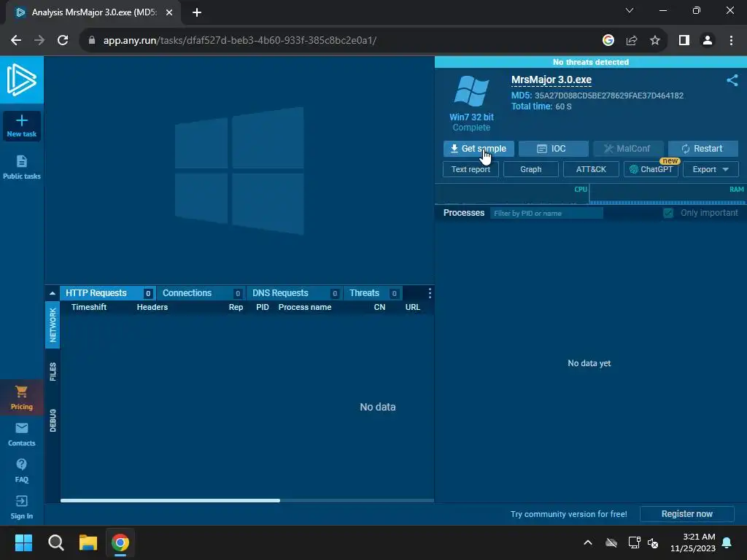Switch to HTTP Requests tab
Viewport: 747px width, 560px height.
pos(108,293)
